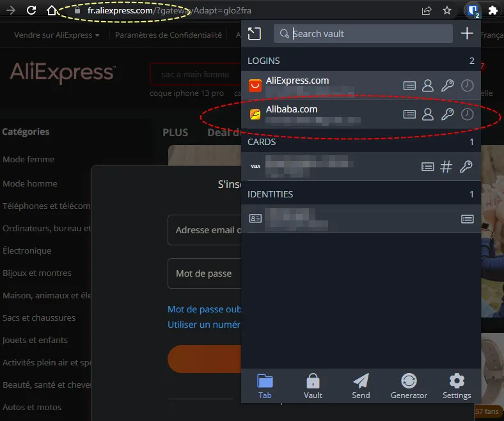
Task: View the Visa card details icon
Action: [x=427, y=167]
